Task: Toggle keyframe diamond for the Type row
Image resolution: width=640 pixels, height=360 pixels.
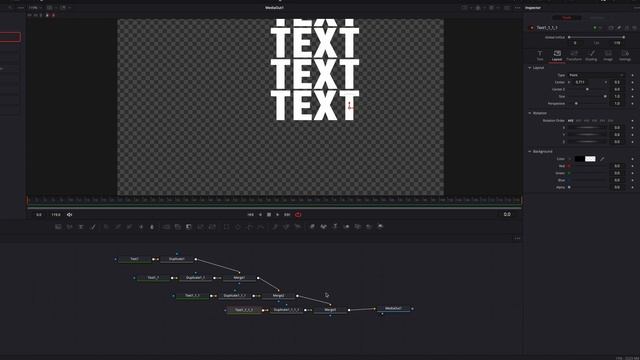Action: point(633,75)
